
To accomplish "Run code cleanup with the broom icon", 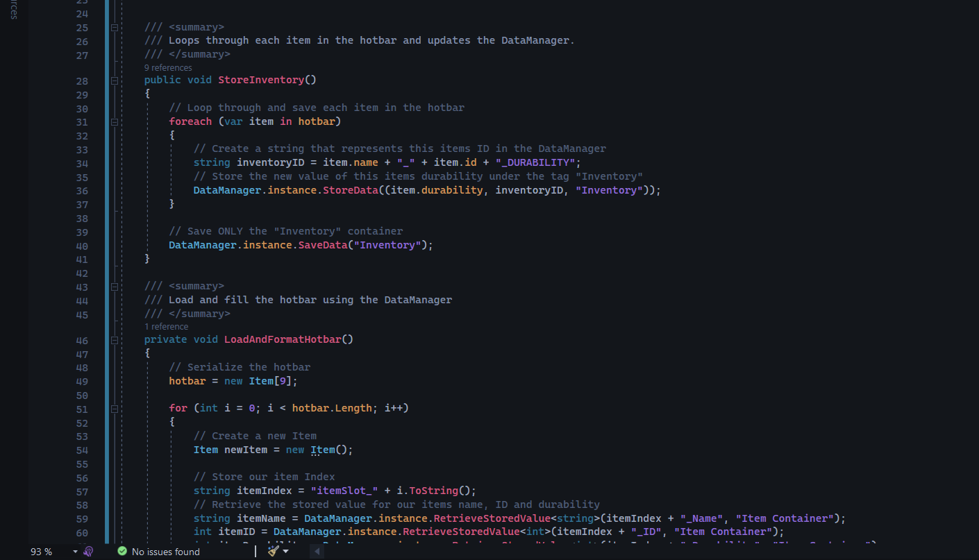I will [x=273, y=551].
